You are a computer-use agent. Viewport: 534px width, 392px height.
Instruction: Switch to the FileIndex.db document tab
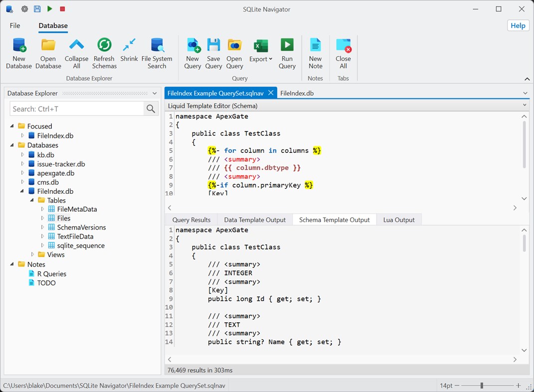(297, 93)
